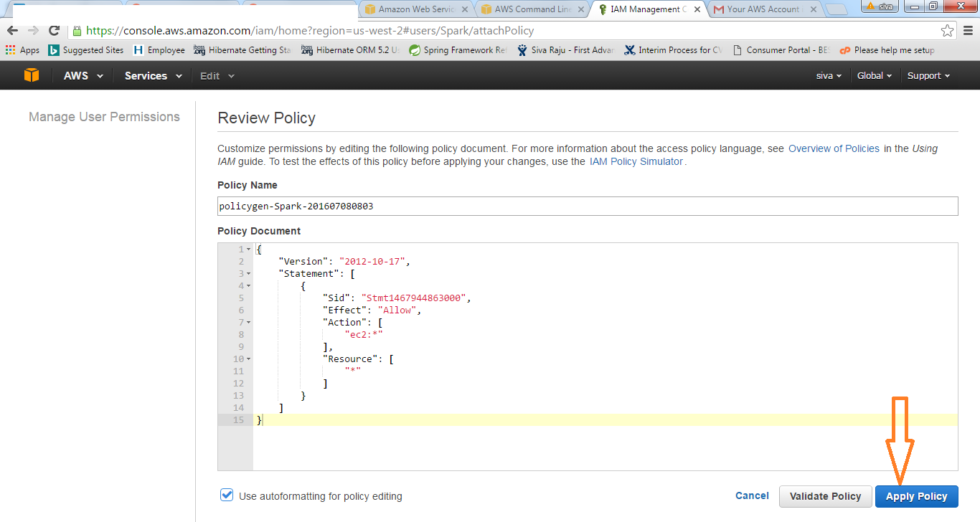Open the Edit dropdown in AWS navbar
Image resolution: width=980 pixels, height=522 pixels.
click(x=217, y=75)
